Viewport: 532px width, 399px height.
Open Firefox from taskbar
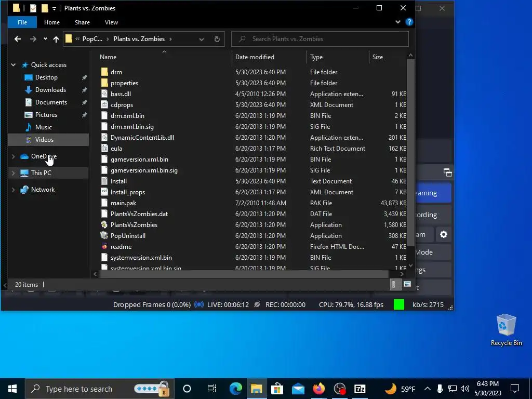[318, 389]
